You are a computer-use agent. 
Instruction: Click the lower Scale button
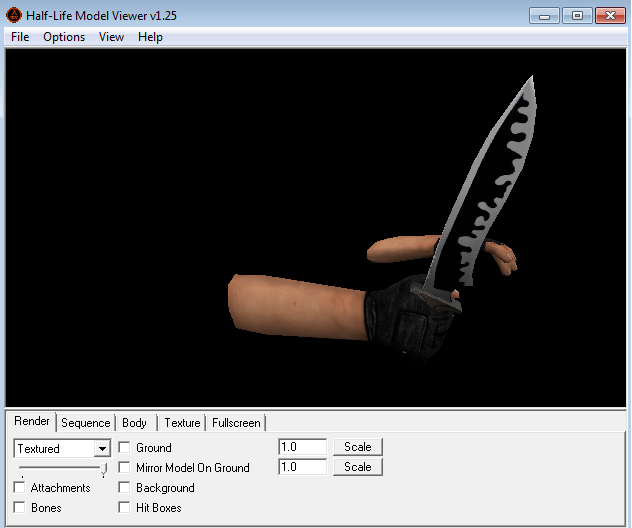coord(358,467)
